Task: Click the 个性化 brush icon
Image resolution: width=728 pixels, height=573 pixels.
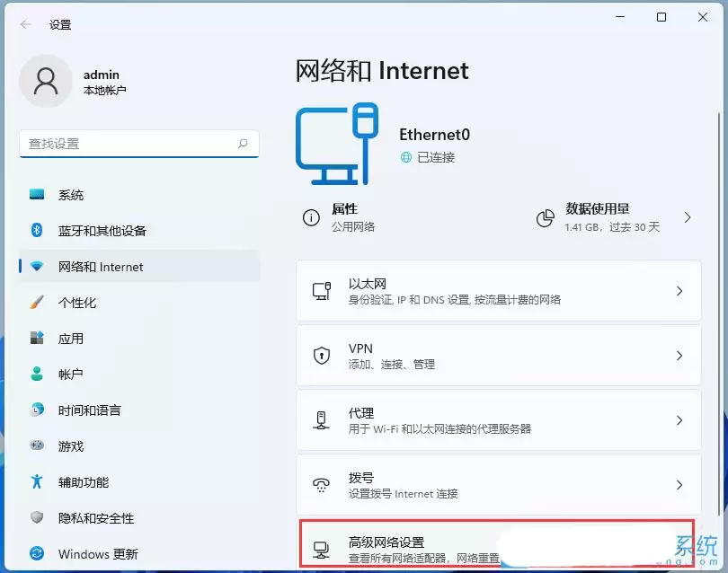Action: (36, 303)
